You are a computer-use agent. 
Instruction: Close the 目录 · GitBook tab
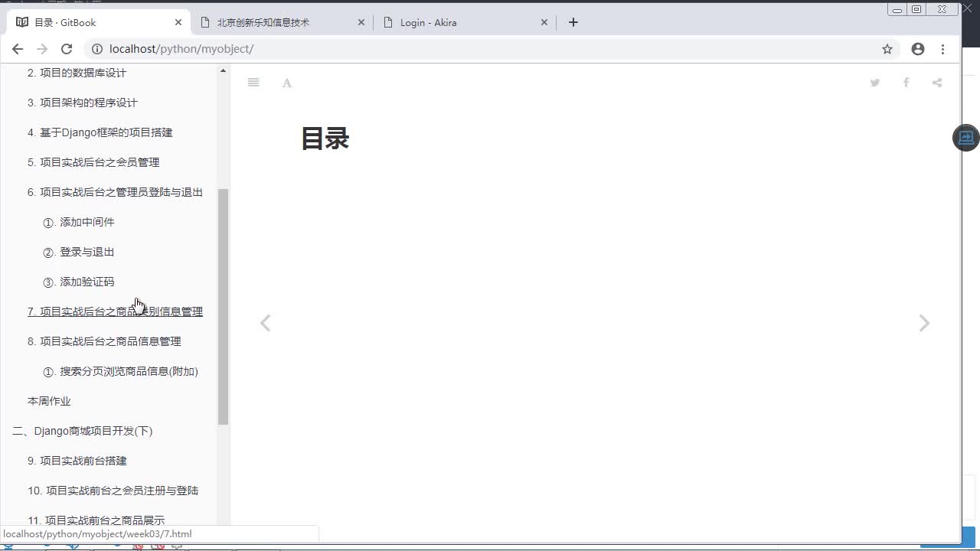coord(178,22)
